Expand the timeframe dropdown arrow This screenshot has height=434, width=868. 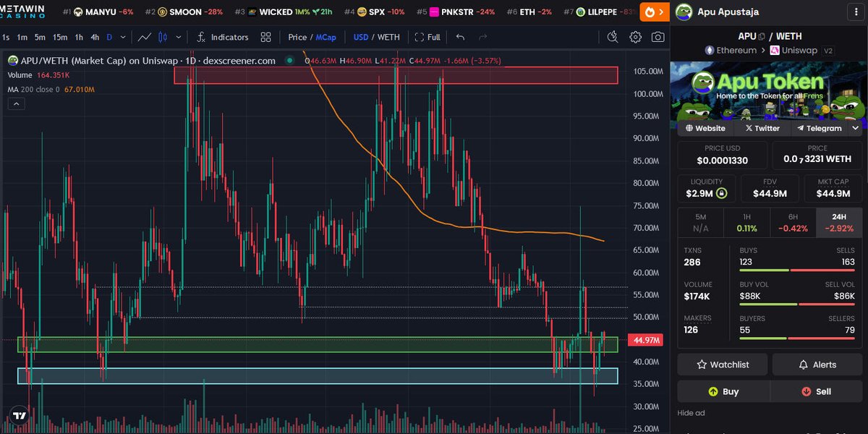coord(123,37)
